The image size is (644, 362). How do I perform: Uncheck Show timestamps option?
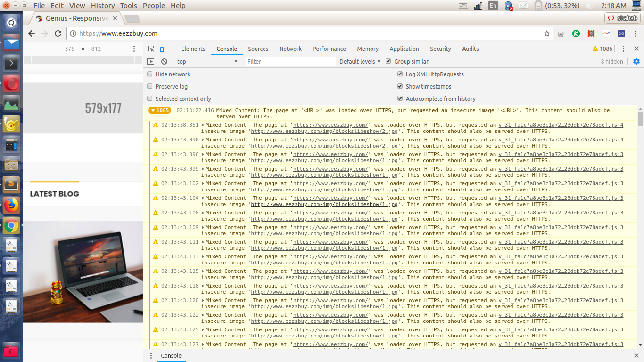(400, 86)
